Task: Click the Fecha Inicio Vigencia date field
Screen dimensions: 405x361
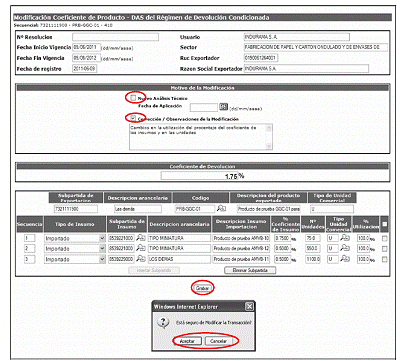Action: [x=86, y=47]
